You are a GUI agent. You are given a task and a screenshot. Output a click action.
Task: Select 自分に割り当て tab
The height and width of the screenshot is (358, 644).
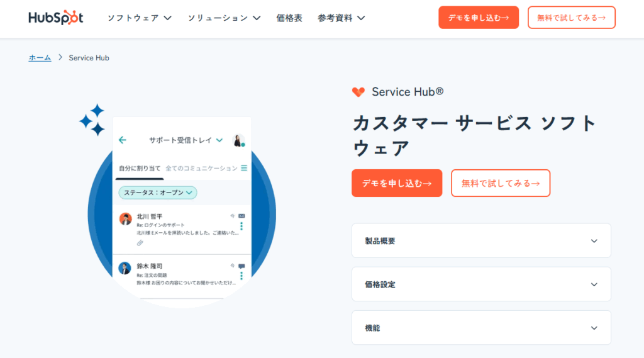tap(140, 169)
